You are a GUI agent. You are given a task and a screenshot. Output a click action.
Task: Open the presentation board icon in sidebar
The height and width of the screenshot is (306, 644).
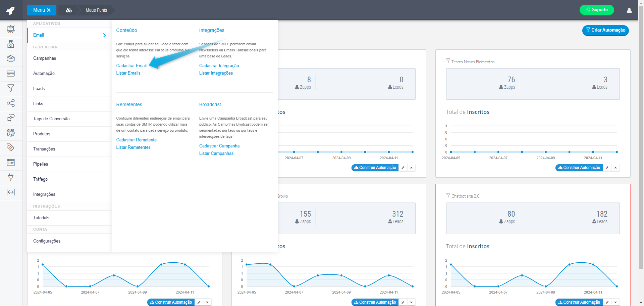[11, 29]
